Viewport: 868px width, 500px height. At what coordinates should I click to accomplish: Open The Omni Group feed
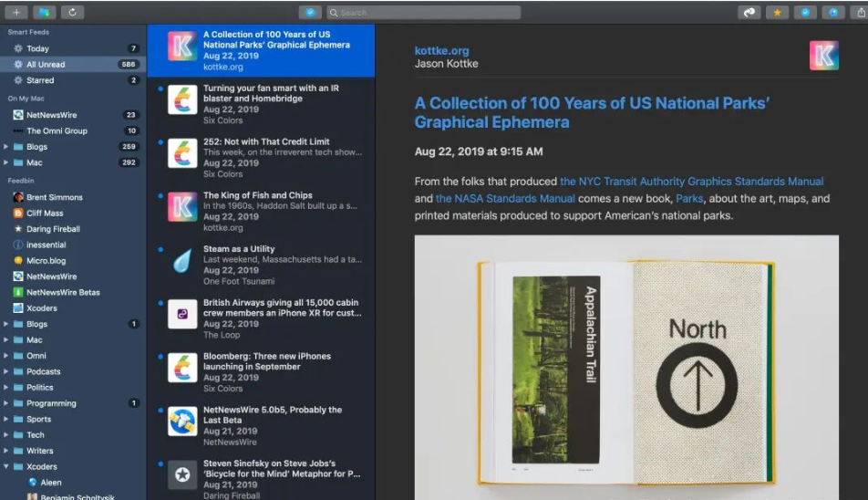(73, 131)
